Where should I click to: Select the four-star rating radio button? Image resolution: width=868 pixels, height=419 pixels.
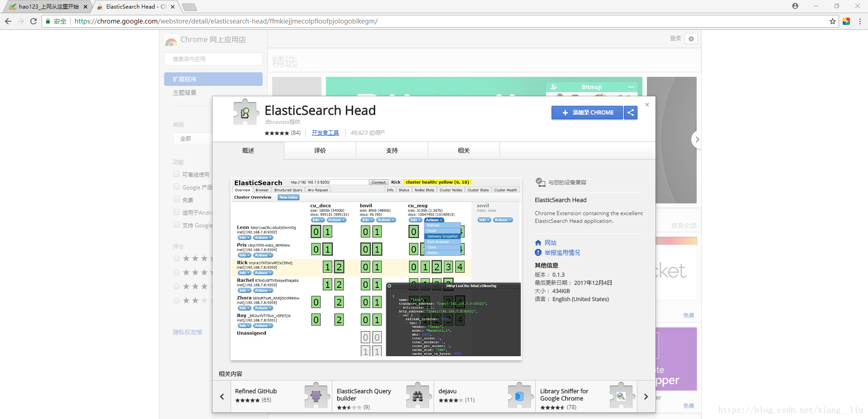[x=177, y=273]
